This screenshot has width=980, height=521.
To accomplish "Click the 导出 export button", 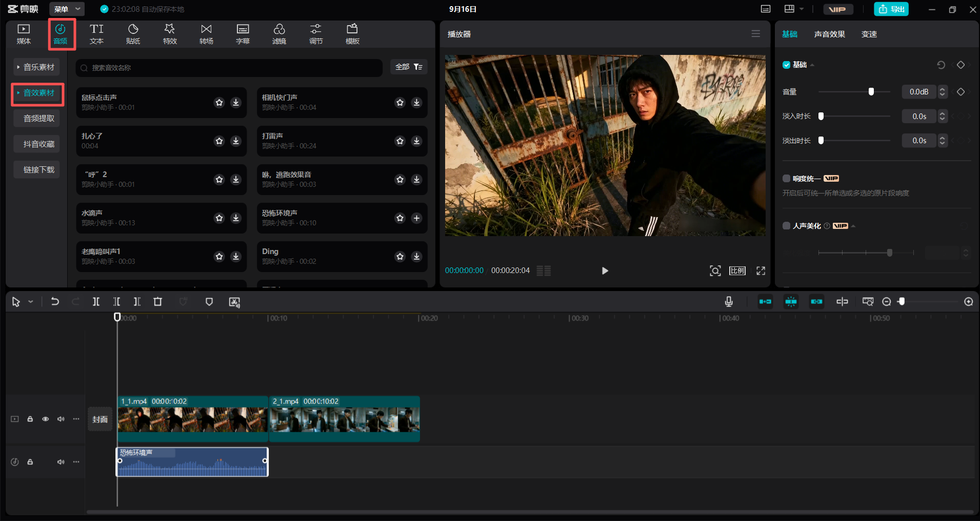I will pyautogui.click(x=891, y=9).
